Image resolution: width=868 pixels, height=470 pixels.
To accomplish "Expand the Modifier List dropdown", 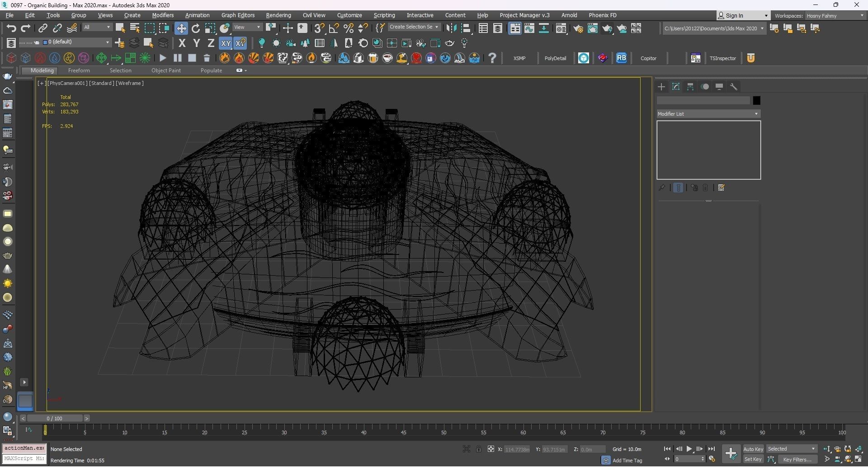I will click(x=708, y=114).
